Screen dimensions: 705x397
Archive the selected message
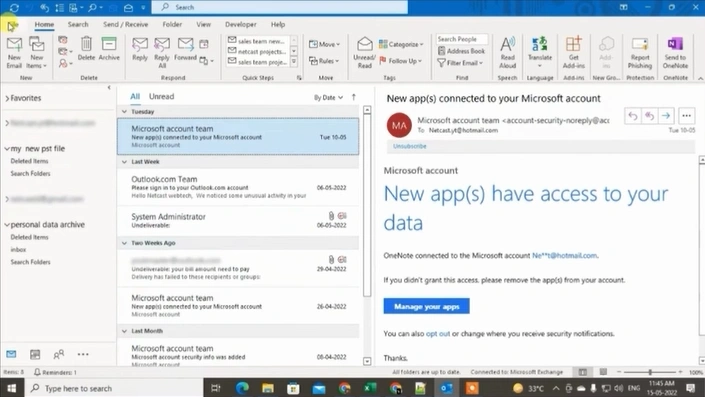click(x=109, y=49)
